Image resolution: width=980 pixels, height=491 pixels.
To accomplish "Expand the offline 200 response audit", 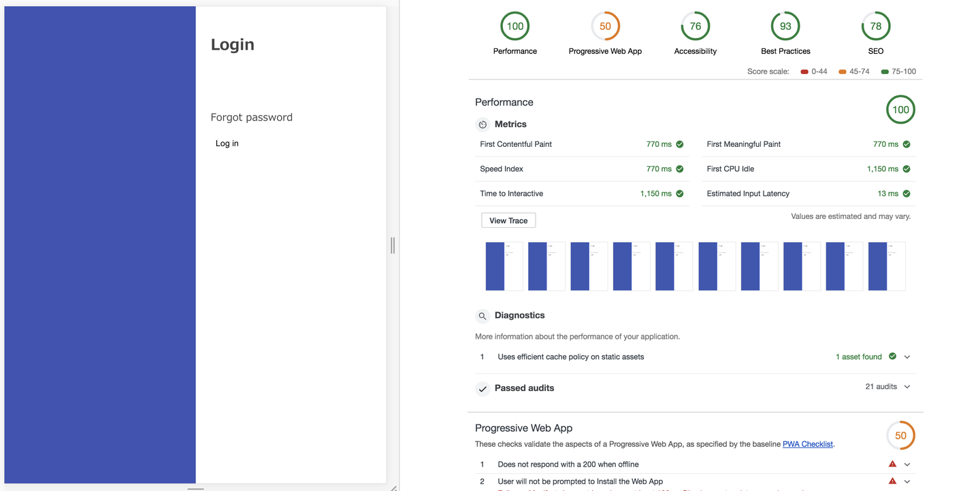I will tap(907, 464).
